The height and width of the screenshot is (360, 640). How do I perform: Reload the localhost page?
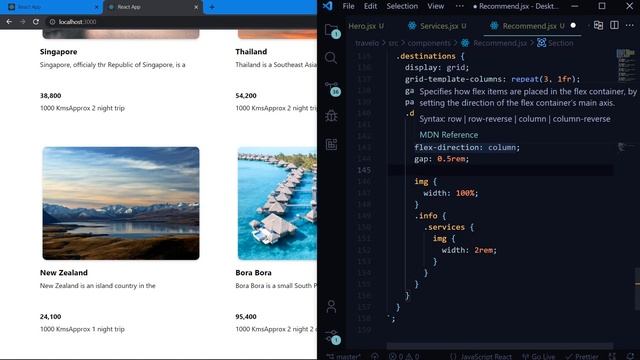[36, 22]
